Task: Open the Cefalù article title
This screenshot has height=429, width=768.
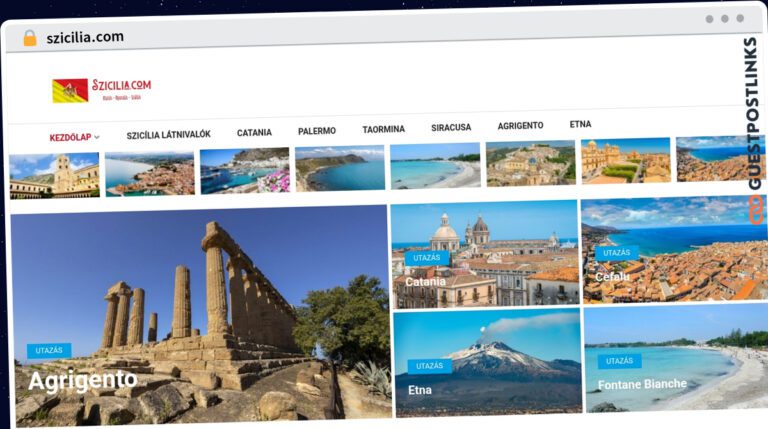Action: click(x=613, y=277)
